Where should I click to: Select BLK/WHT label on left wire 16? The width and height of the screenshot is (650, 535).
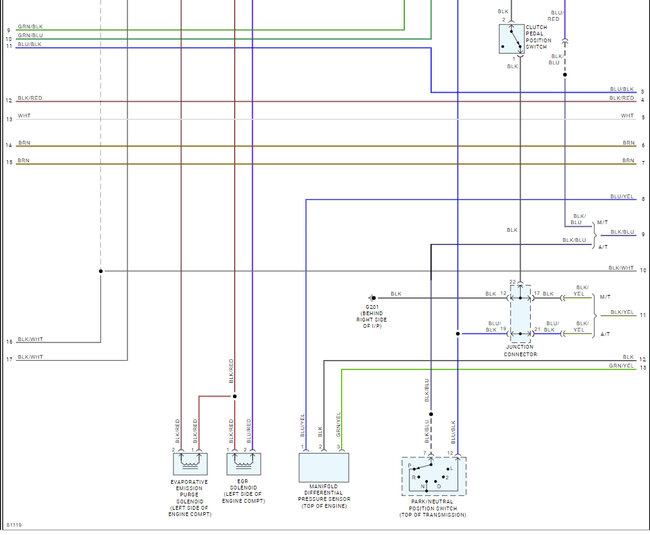click(30, 339)
